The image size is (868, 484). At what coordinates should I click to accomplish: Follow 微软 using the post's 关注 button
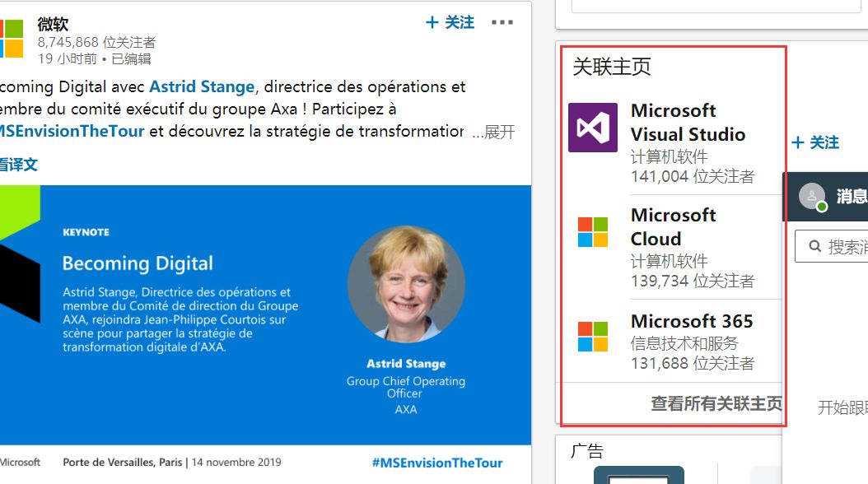tap(450, 22)
